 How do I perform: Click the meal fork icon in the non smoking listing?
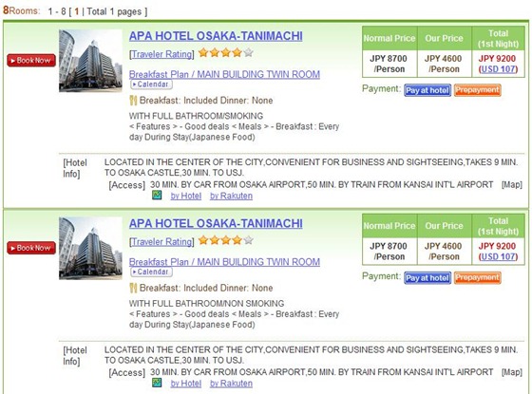(133, 289)
